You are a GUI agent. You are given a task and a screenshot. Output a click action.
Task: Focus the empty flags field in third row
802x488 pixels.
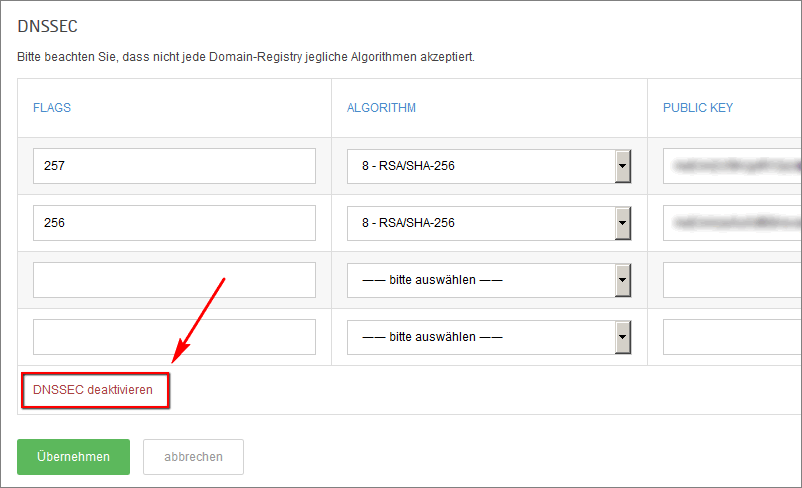point(174,280)
